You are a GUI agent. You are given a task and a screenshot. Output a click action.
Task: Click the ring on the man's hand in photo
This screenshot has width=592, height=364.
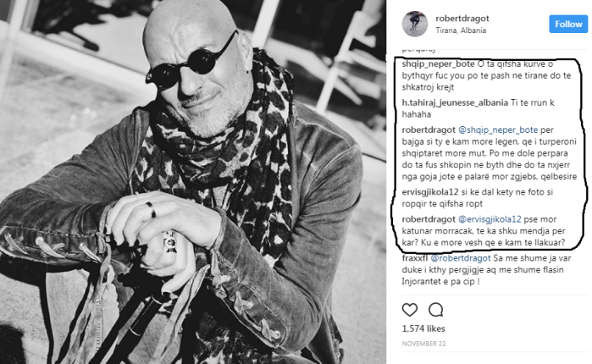pos(151,209)
